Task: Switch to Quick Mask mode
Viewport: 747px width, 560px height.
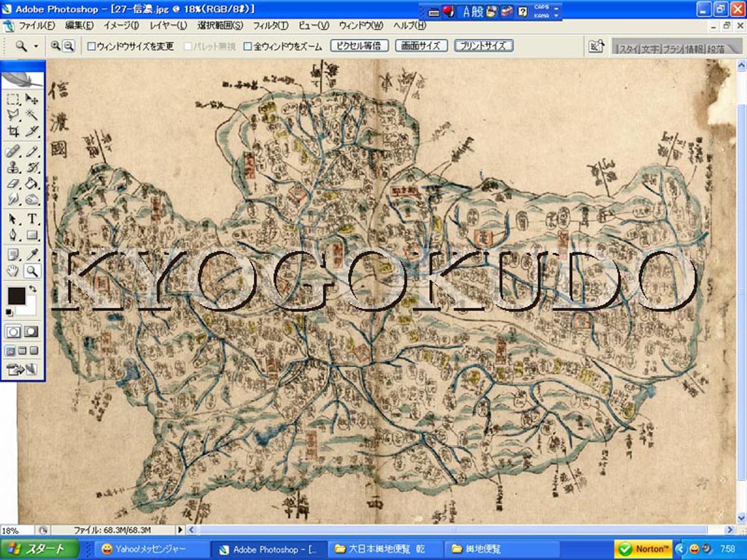Action: tap(31, 332)
